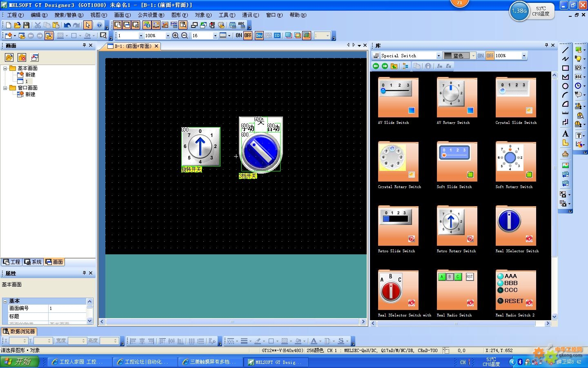Screen dimensions: 588x368
Task: Go forward in library with green arrow
Action: (385, 66)
